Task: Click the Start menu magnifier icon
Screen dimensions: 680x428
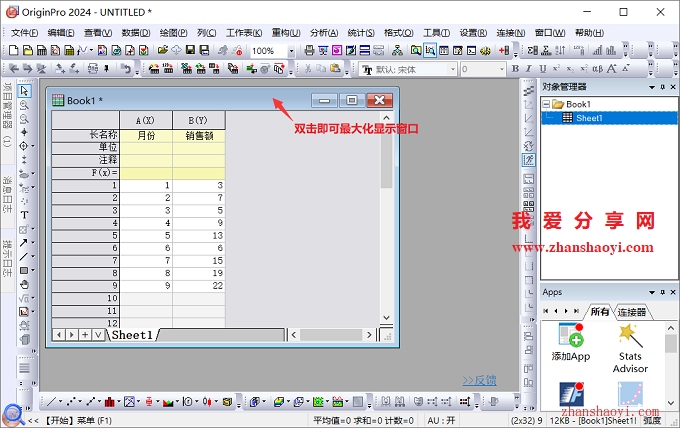Action: (x=13, y=415)
